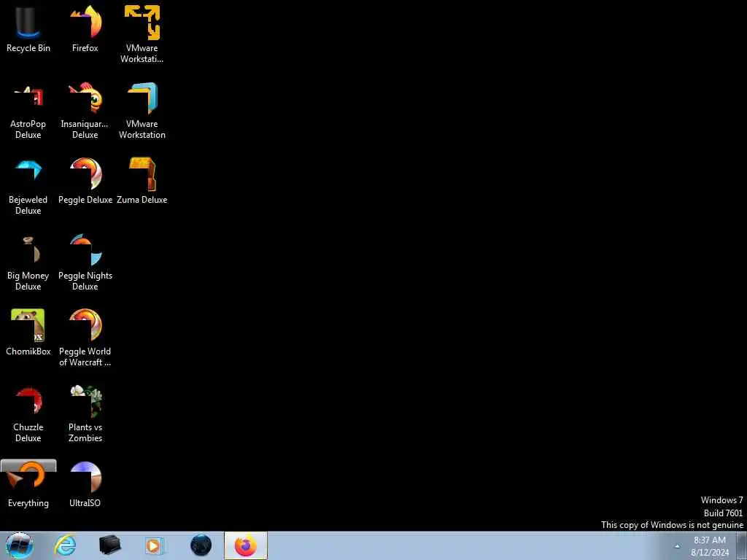The width and height of the screenshot is (747, 560).
Task: Launch Internet Explorer from the taskbar
Action: pyautogui.click(x=65, y=545)
